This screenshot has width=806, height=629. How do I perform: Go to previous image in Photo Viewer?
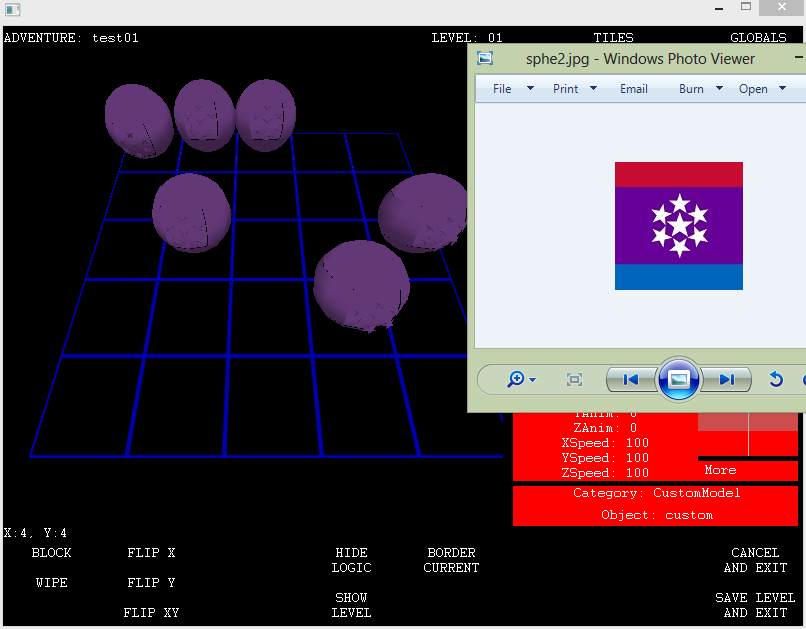631,380
